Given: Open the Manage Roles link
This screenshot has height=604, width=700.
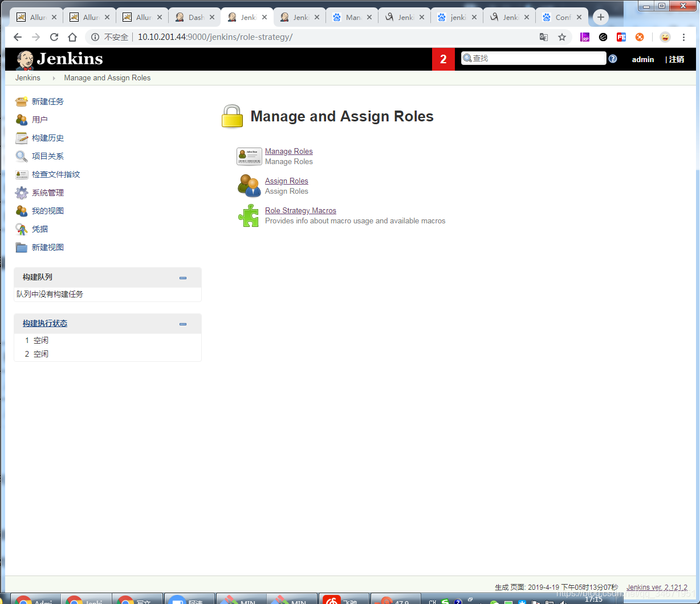Looking at the screenshot, I should 289,151.
